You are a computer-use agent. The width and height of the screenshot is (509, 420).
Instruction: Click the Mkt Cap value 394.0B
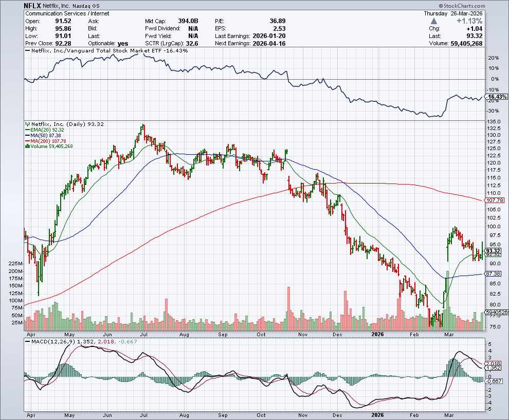(188, 21)
